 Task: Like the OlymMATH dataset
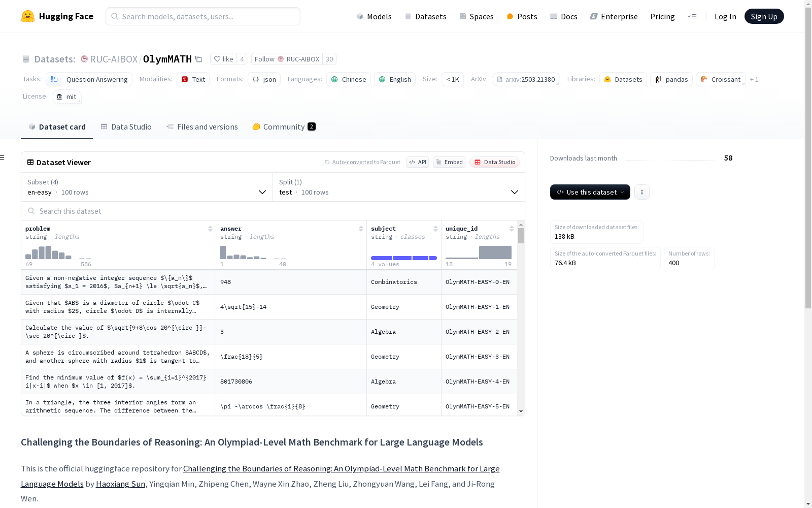click(223, 59)
